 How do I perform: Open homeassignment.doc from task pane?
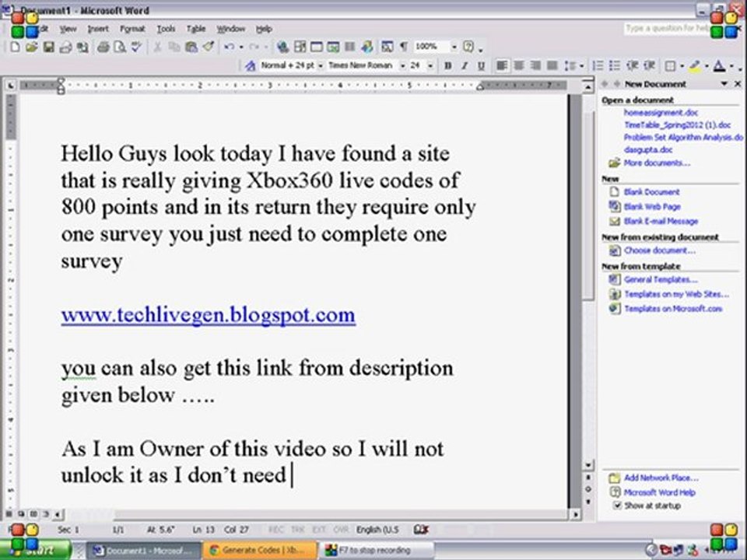click(x=661, y=113)
